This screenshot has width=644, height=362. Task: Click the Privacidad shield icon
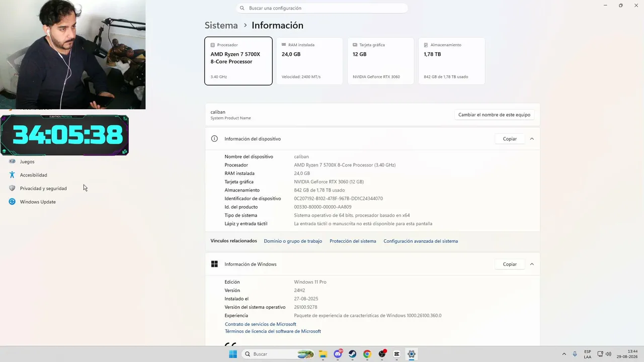coord(12,188)
